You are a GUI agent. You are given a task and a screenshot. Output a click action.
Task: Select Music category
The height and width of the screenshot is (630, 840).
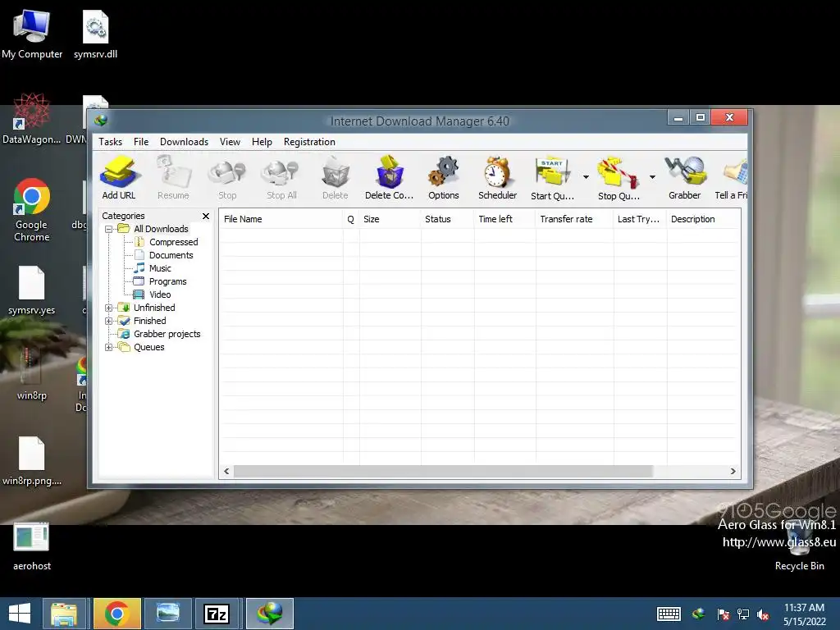tap(160, 268)
